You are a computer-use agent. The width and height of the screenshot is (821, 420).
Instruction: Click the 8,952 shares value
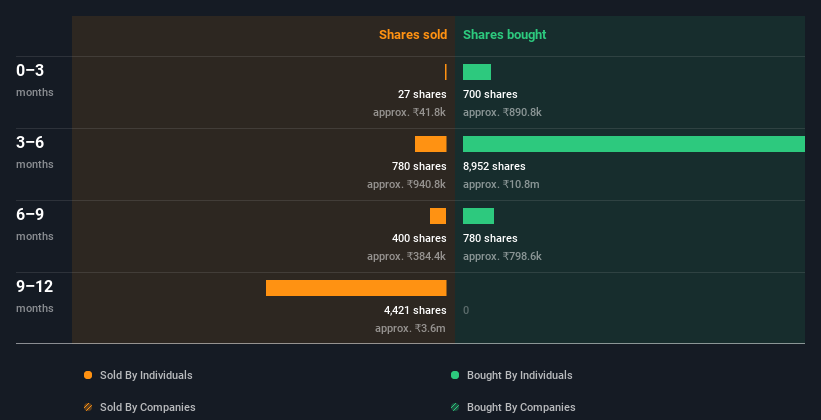coord(494,166)
